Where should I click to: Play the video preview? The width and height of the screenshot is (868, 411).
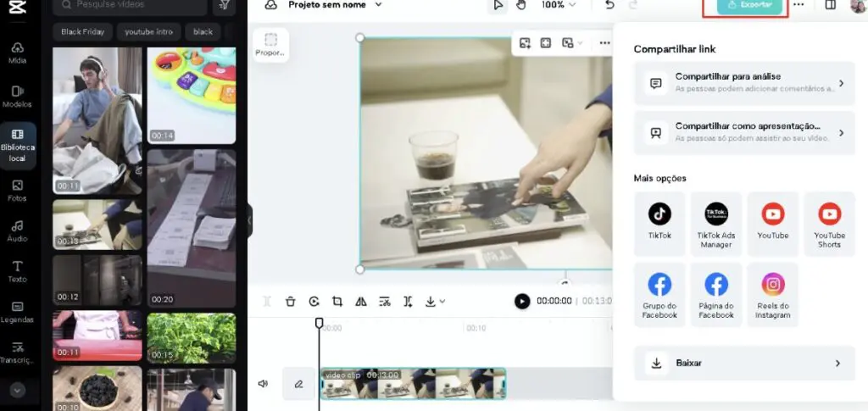[x=522, y=301]
